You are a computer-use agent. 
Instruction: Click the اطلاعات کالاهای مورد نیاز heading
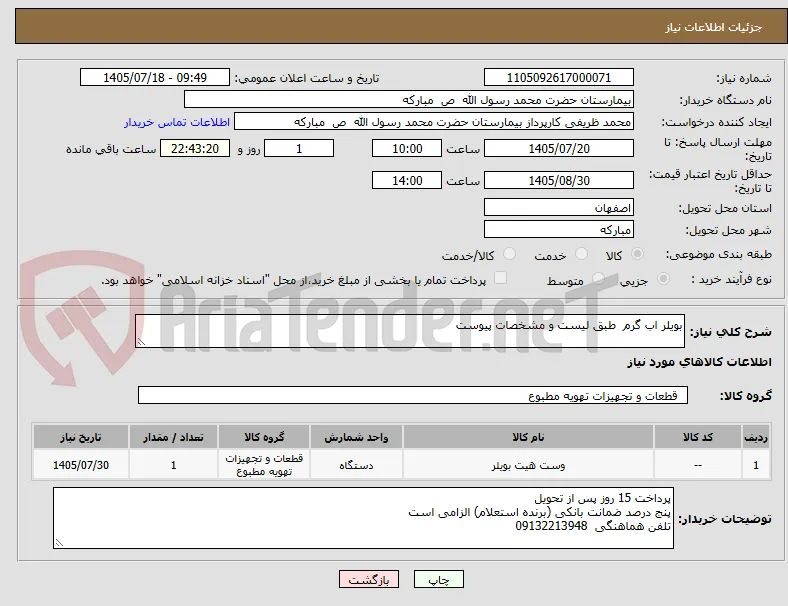[x=699, y=362]
